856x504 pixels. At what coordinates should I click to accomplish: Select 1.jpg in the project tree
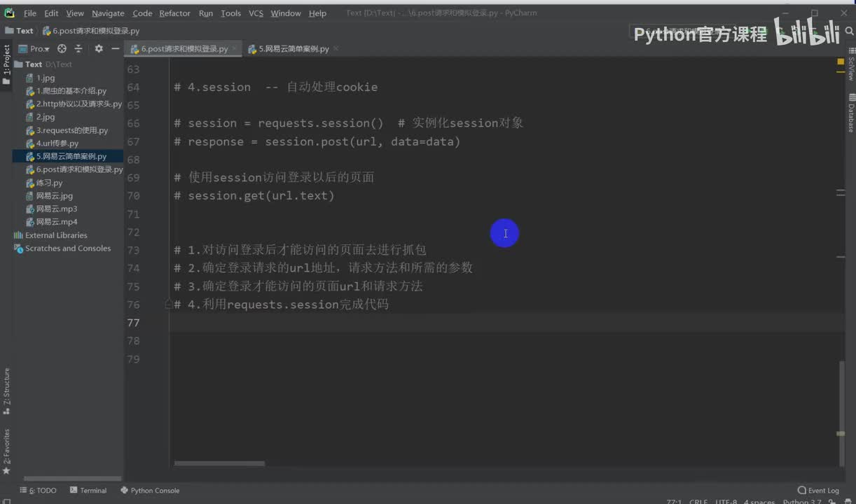(46, 78)
